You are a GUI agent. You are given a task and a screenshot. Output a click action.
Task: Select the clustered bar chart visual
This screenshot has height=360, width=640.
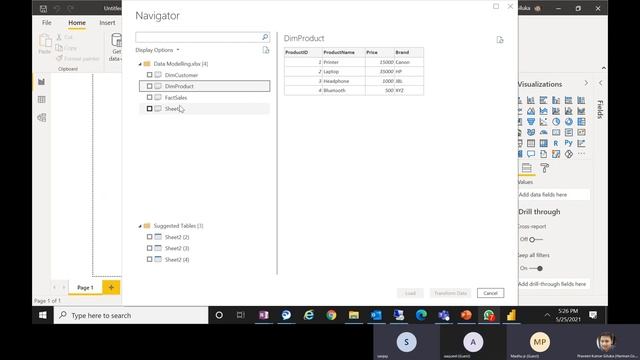pyautogui.click(x=543, y=100)
